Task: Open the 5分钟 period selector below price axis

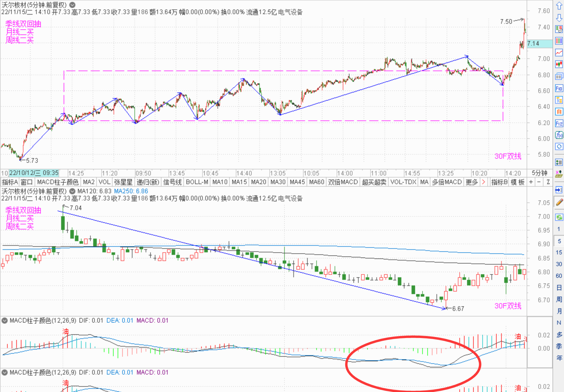Action: coord(540,173)
